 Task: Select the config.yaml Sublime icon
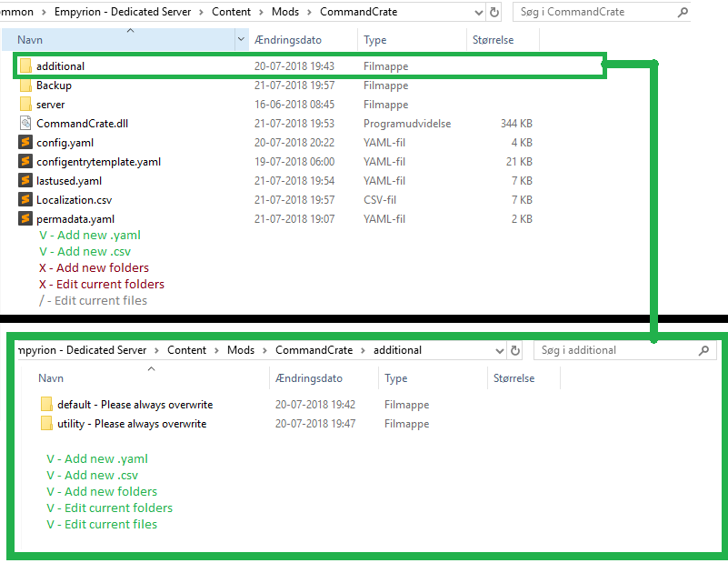click(x=25, y=143)
